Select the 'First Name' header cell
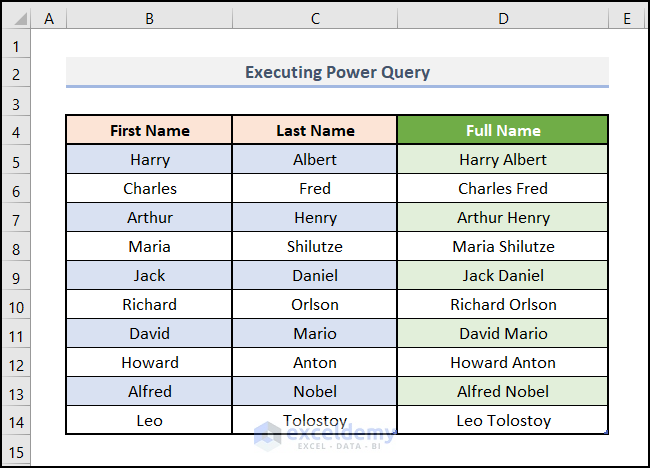650x468 pixels. (149, 130)
